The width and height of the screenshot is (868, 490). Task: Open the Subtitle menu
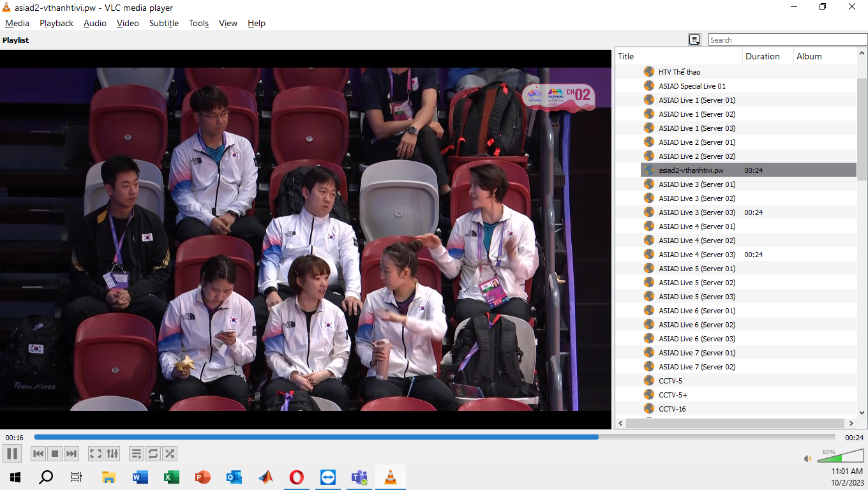coord(164,23)
